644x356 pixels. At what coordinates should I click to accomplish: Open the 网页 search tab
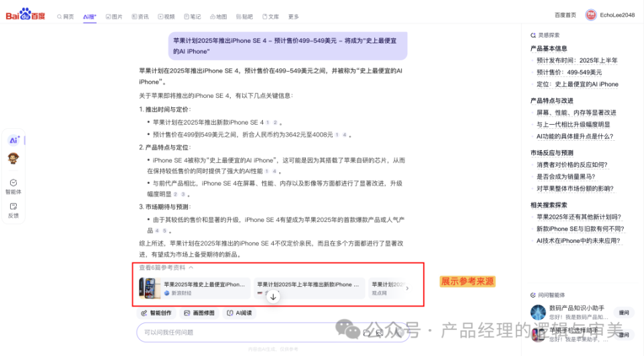[x=66, y=17]
